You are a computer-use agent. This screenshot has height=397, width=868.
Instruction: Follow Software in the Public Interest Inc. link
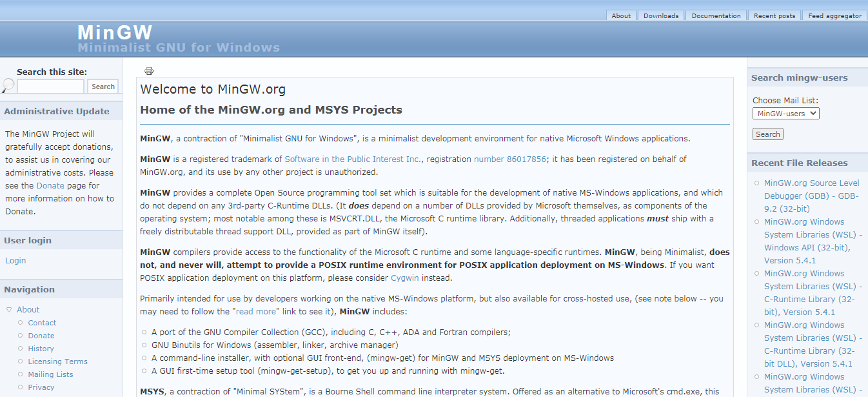(353, 159)
